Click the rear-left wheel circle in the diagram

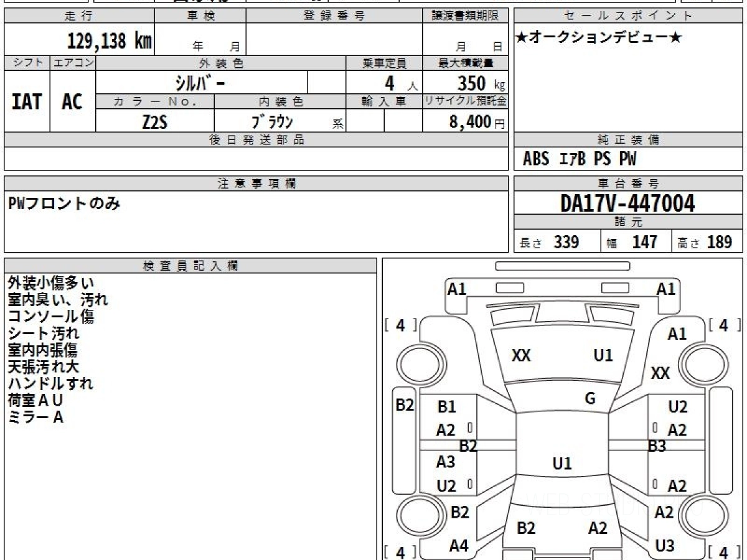coord(415,516)
